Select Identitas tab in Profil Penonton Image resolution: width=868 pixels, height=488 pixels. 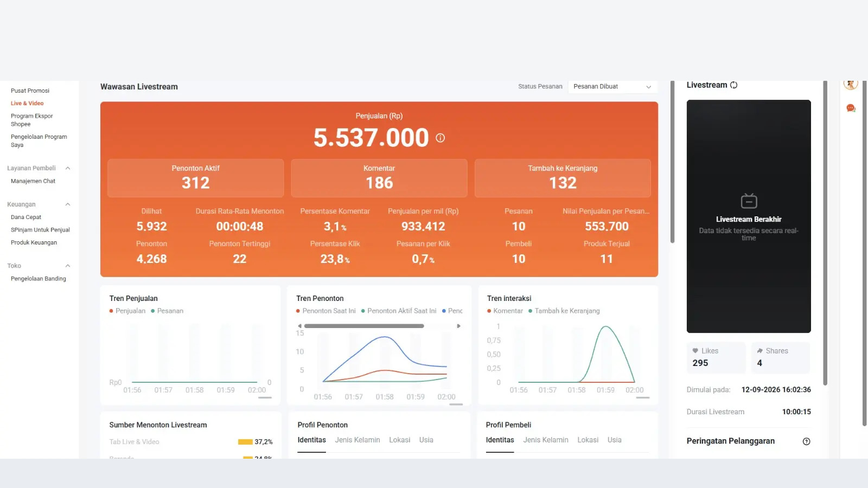coord(311,440)
